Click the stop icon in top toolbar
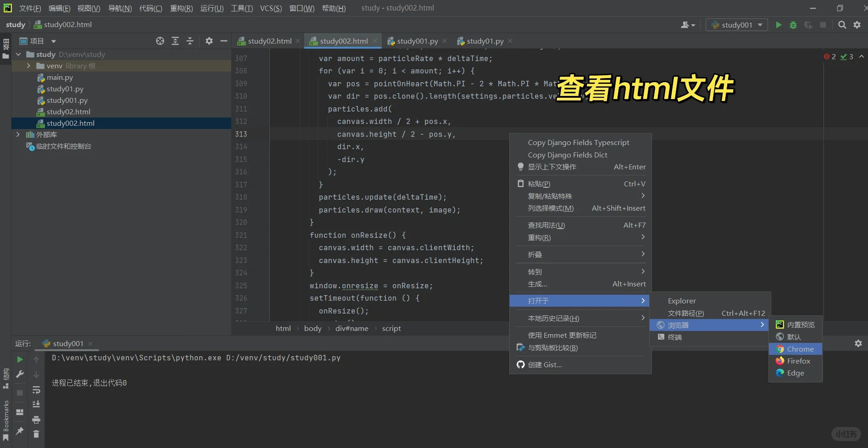The image size is (868, 448). pos(823,25)
